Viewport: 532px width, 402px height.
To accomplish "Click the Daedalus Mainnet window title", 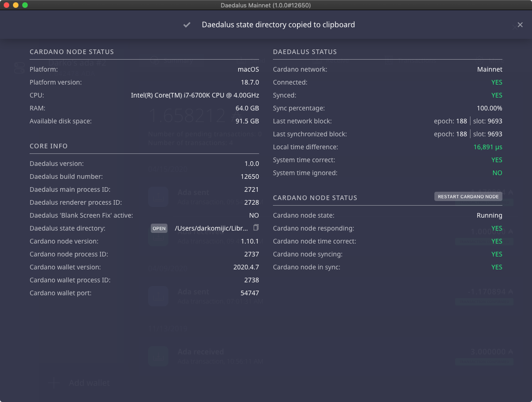I will pos(266,5).
